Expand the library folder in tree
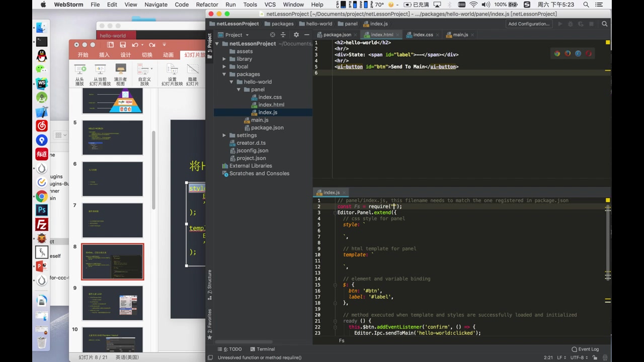This screenshot has width=644, height=362. coord(224,59)
